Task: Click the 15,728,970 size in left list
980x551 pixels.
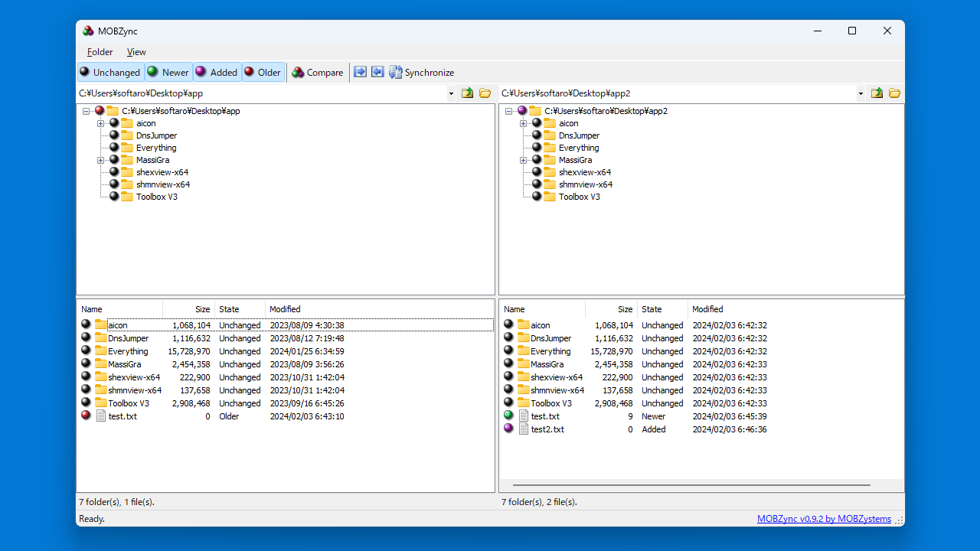Action: (x=189, y=351)
